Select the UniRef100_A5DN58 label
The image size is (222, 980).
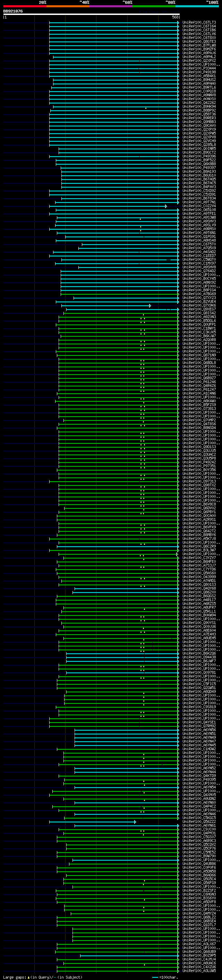pos(199,871)
